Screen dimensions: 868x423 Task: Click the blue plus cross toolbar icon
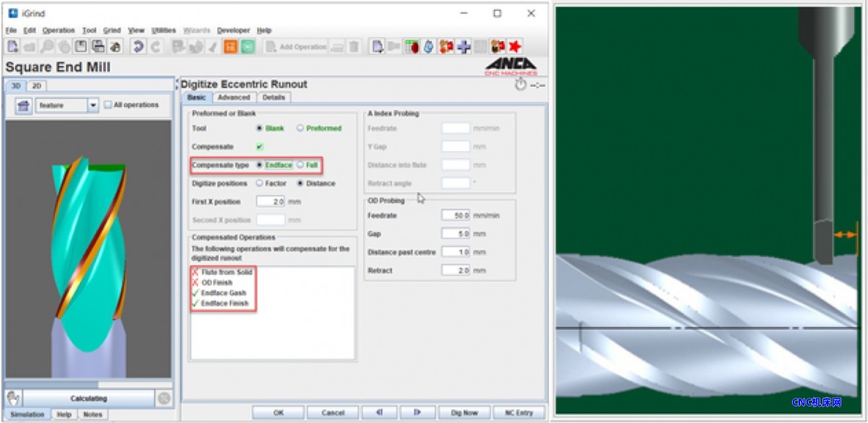[464, 46]
